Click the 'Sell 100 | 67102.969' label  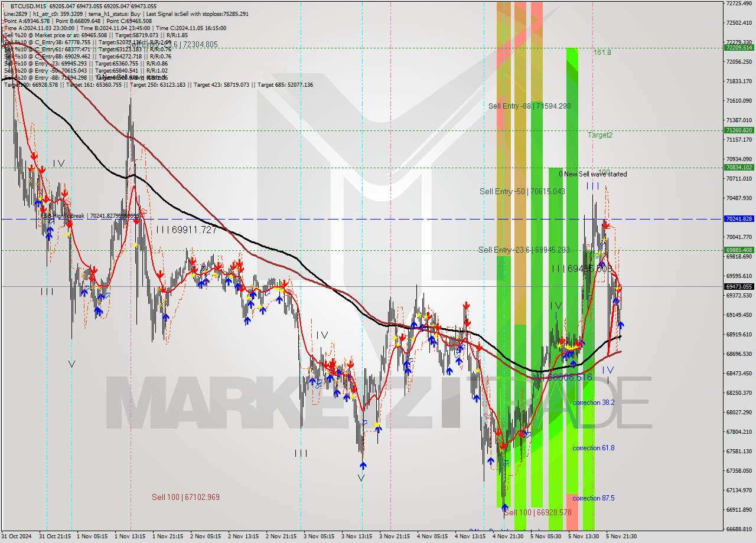point(185,498)
